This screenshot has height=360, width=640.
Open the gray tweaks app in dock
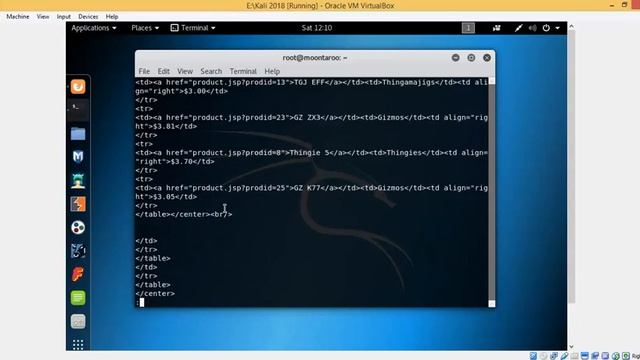[78, 321]
